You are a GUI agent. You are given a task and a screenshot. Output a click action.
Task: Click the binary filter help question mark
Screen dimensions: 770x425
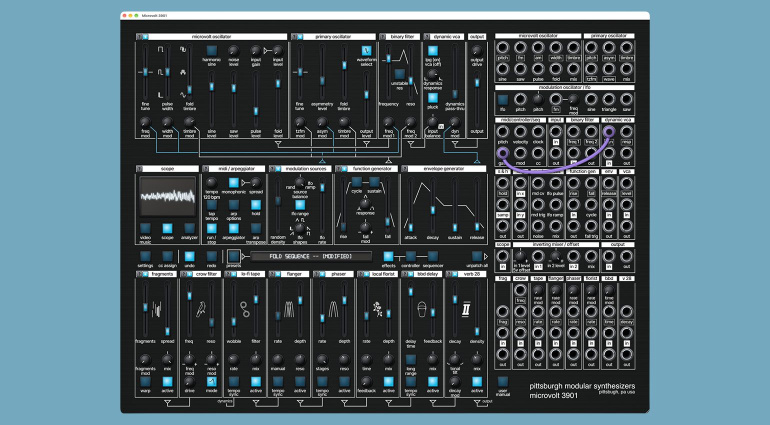tap(382, 37)
